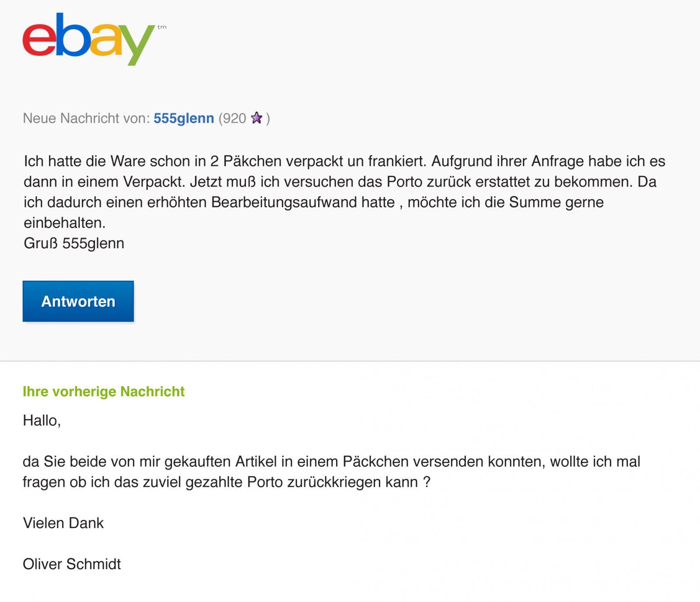Viewport: 700px width, 602px height.
Task: Click the horizontal divider between messages
Action: click(x=350, y=361)
